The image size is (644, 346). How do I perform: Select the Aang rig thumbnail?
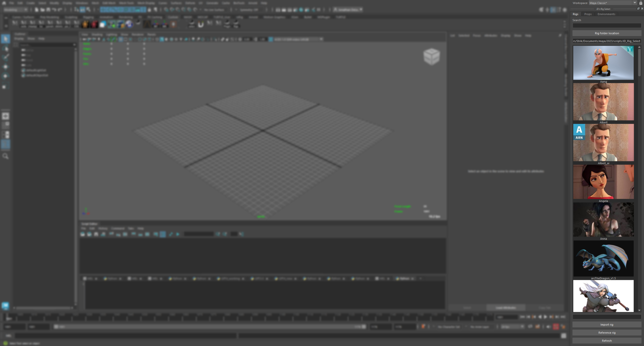tap(603, 63)
